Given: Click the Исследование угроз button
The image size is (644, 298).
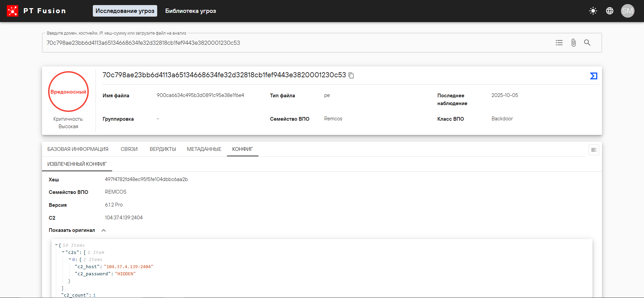Looking at the screenshot, I should 125,11.
